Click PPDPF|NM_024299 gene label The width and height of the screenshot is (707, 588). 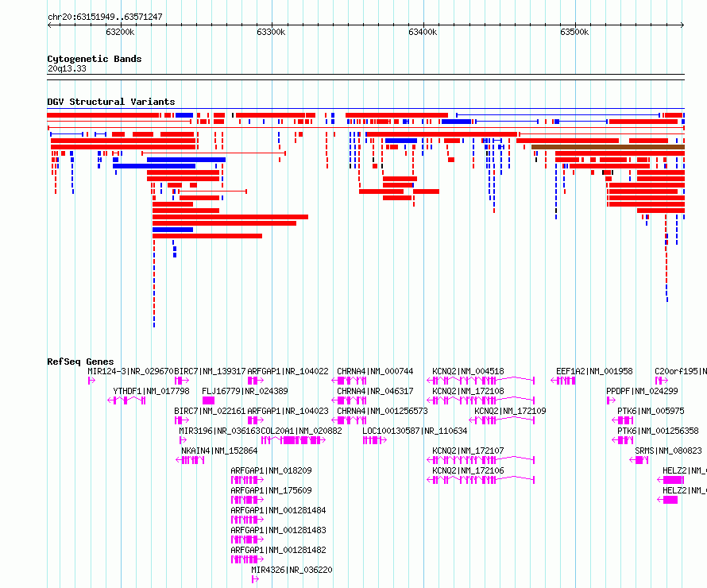[642, 391]
